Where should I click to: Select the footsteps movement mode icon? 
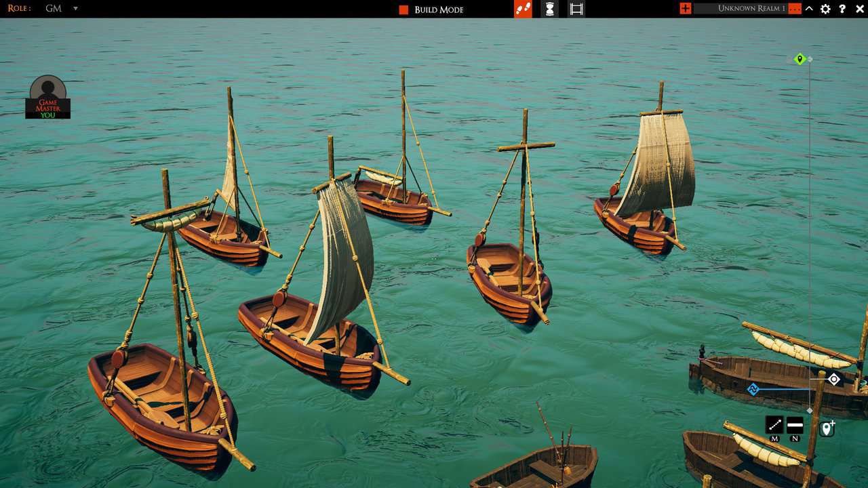[522, 8]
